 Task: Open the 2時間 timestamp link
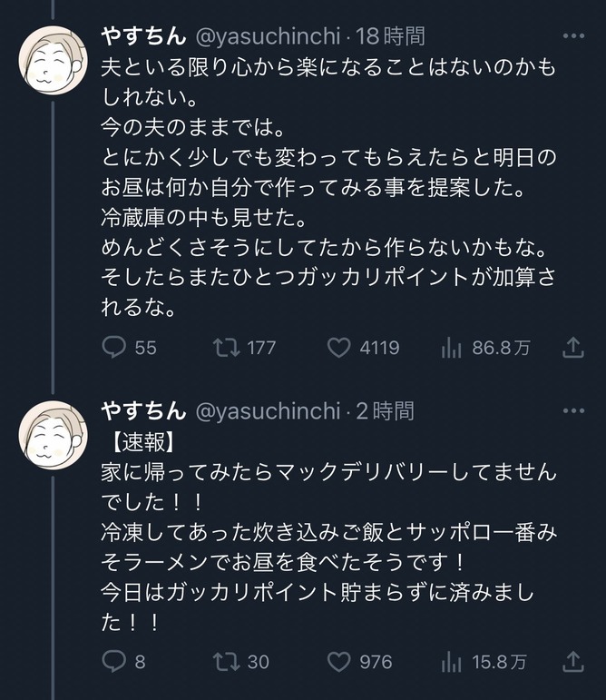point(385,411)
